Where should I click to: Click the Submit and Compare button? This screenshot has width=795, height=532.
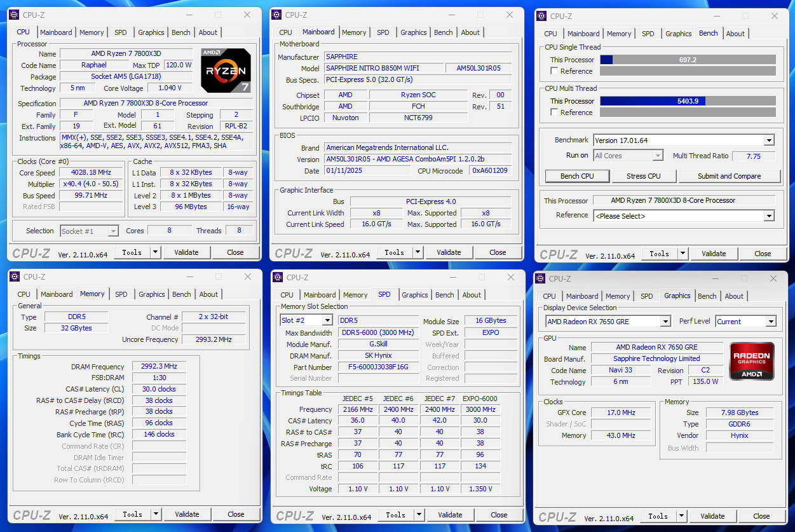[x=729, y=176]
